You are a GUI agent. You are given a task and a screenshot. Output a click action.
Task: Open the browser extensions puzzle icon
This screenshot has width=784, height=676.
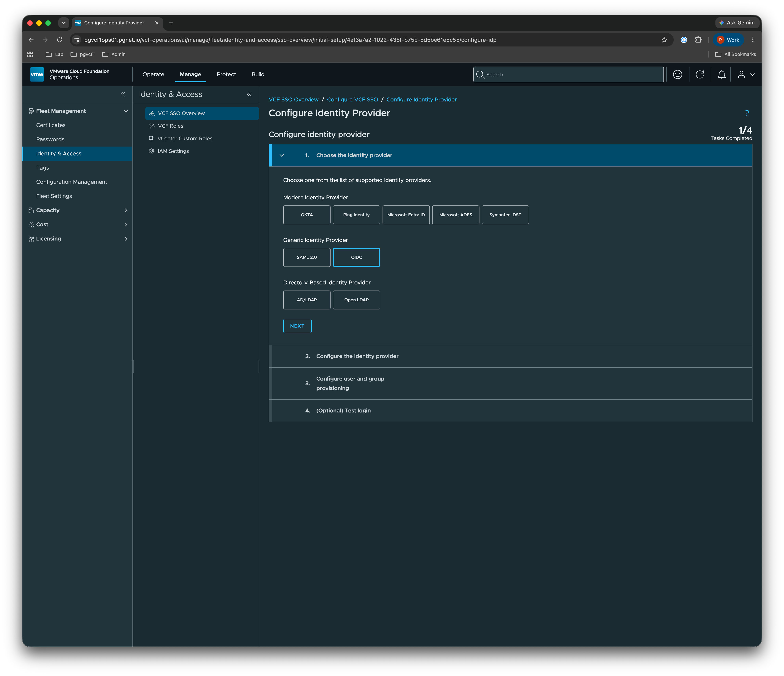pos(698,40)
